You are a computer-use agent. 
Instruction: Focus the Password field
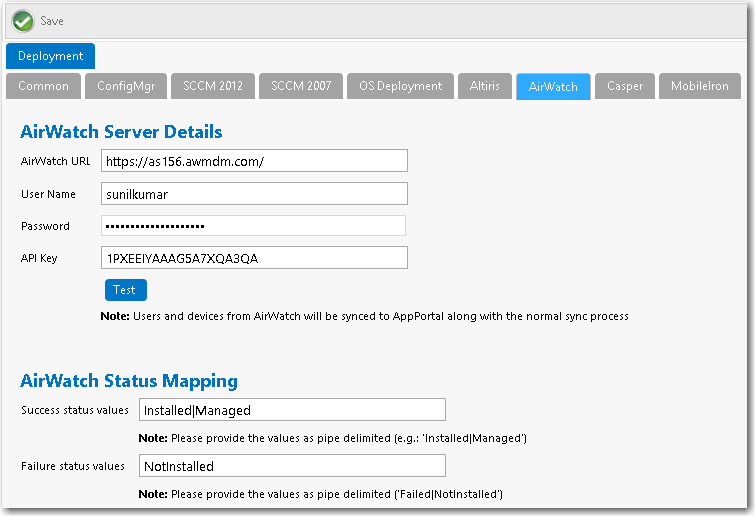[x=253, y=226]
